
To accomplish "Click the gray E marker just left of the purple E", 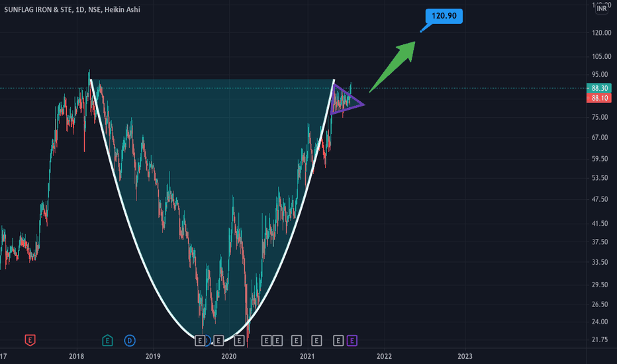I will point(338,340).
